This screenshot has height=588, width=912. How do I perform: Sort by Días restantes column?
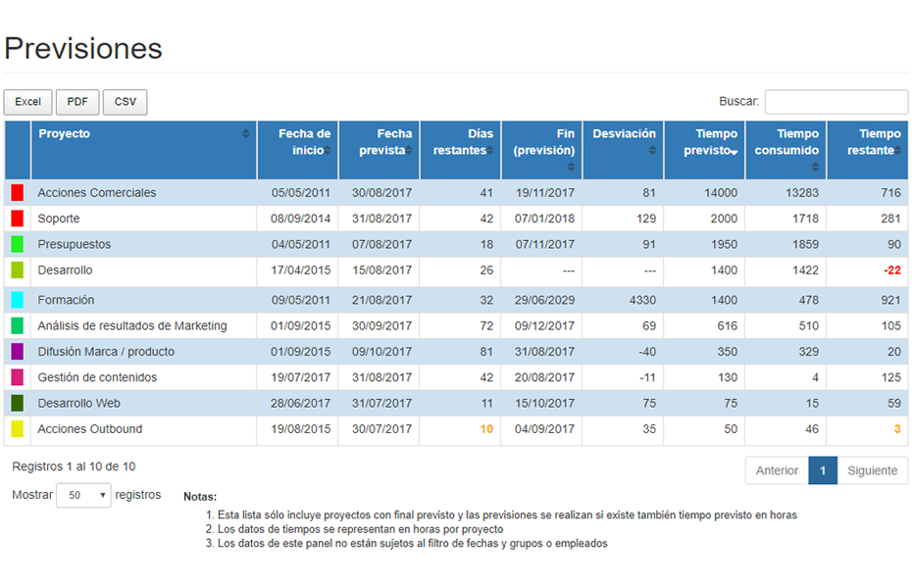[460, 142]
